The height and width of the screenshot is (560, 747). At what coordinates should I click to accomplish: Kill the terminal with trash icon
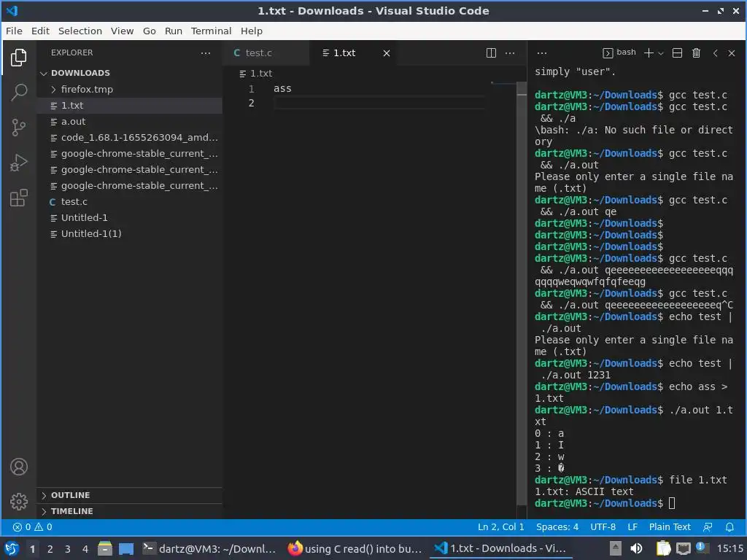click(696, 52)
